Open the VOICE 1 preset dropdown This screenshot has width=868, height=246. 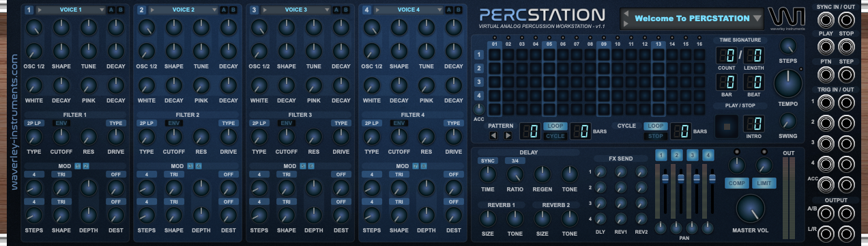pyautogui.click(x=102, y=10)
